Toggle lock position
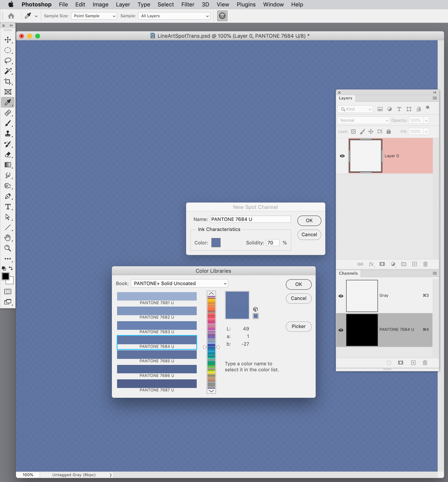The height and width of the screenshot is (482, 448). (371, 132)
